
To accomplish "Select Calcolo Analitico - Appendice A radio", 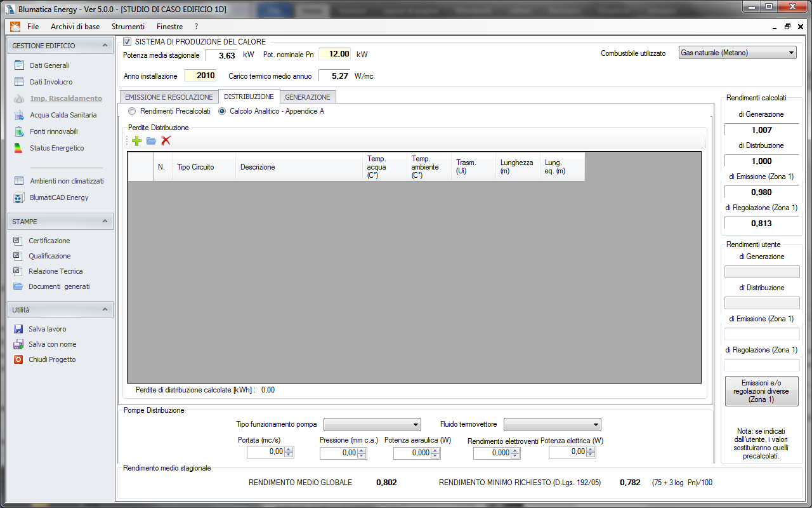I will pos(222,111).
